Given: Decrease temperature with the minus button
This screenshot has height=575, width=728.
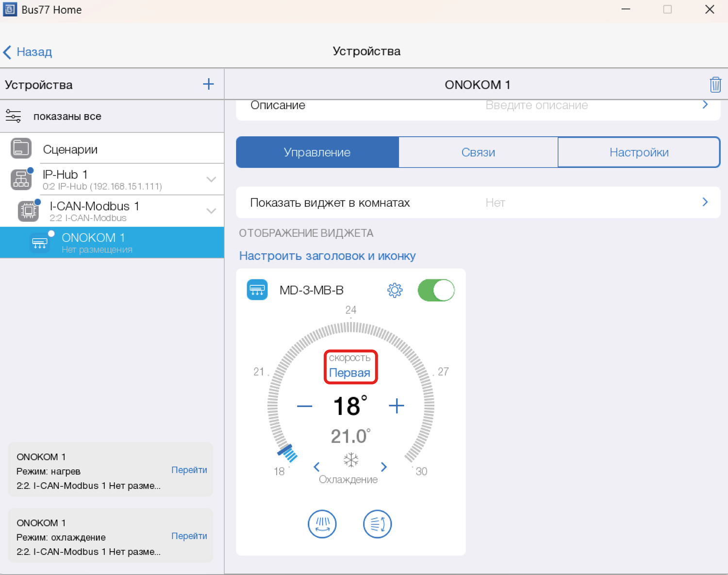Looking at the screenshot, I should pos(305,406).
